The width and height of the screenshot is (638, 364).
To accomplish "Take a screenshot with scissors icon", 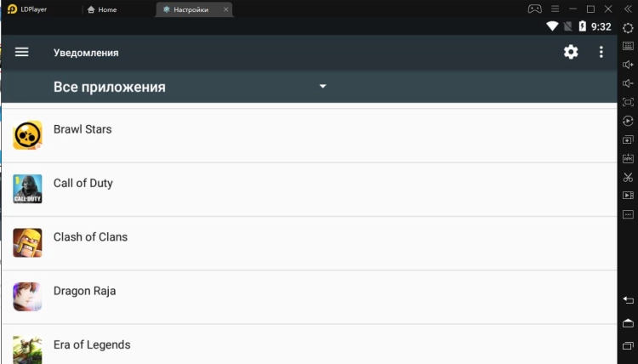I will [x=628, y=177].
